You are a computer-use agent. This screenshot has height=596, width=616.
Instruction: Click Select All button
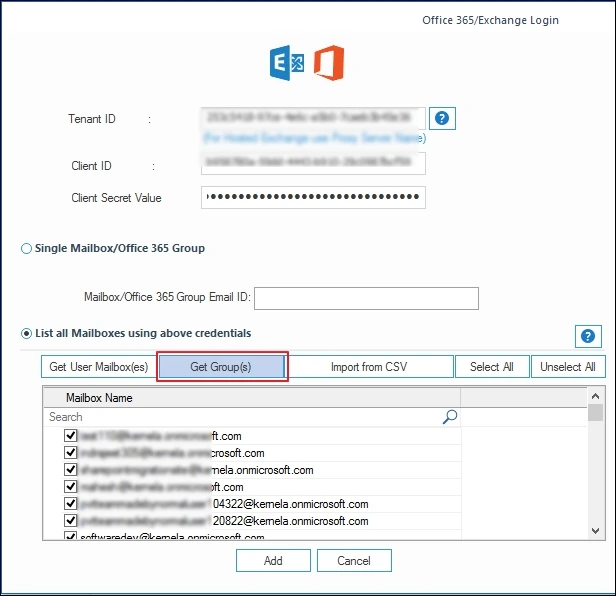point(492,367)
